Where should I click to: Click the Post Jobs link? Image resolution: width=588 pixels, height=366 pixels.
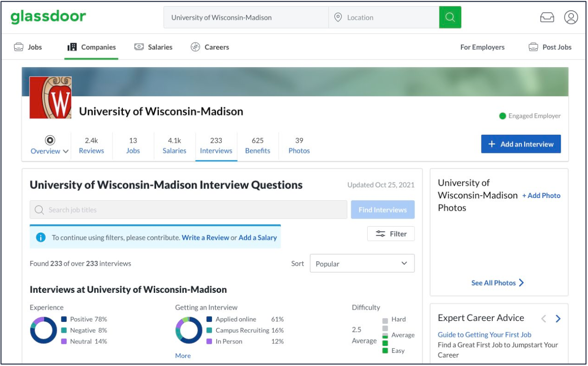pyautogui.click(x=557, y=47)
